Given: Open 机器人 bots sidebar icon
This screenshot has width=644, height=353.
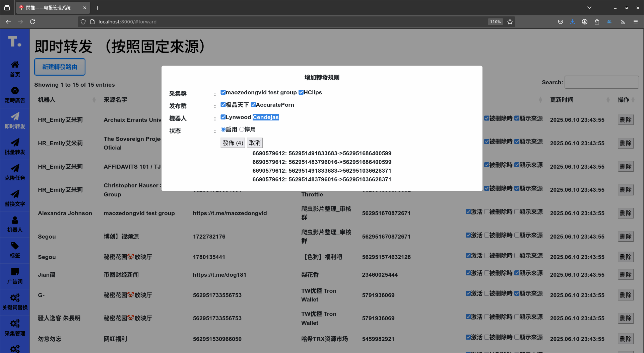Looking at the screenshot, I should pyautogui.click(x=15, y=224).
